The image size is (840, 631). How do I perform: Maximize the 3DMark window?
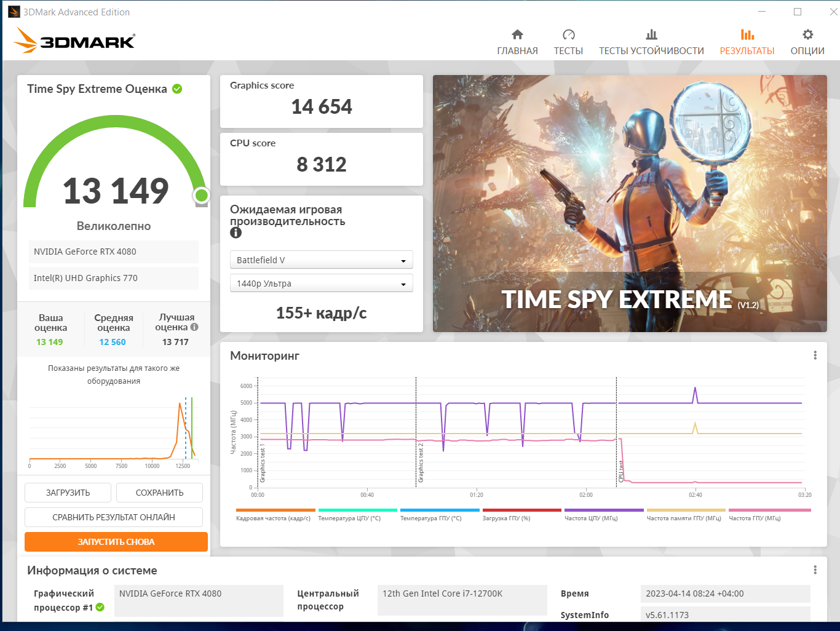pos(798,12)
